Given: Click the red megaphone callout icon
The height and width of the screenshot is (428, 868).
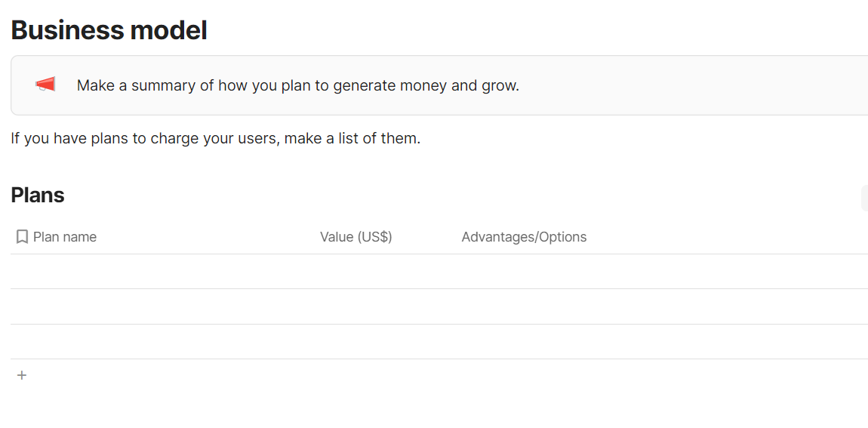Looking at the screenshot, I should click(x=45, y=85).
